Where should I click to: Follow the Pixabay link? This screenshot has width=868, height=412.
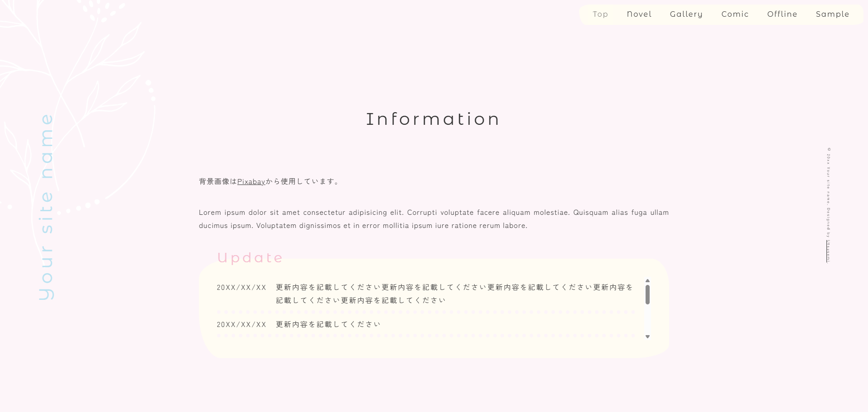pyautogui.click(x=251, y=182)
